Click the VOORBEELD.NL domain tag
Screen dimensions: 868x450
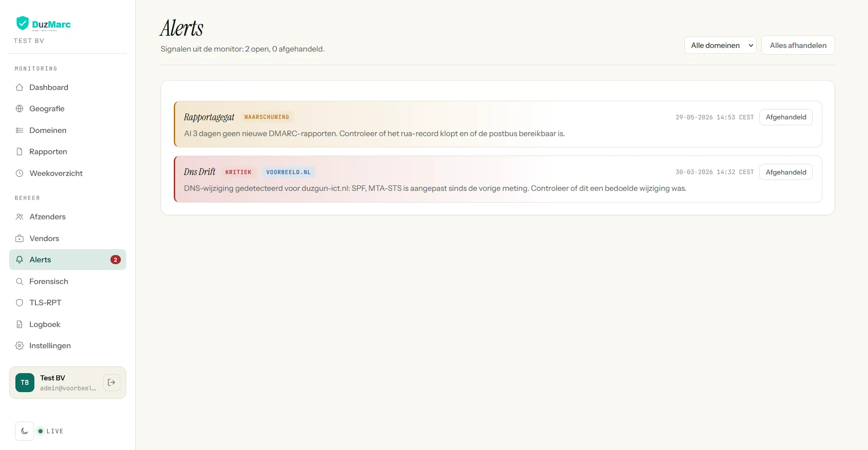click(x=288, y=172)
